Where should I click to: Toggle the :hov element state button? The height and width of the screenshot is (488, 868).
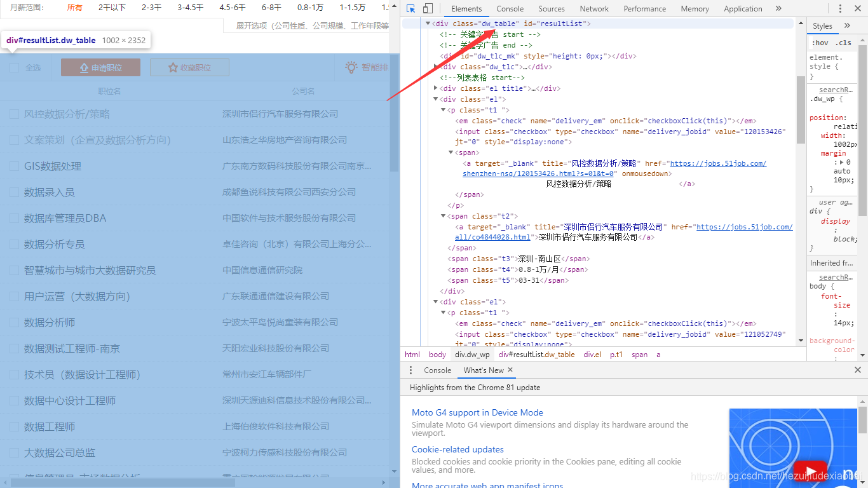(x=820, y=43)
